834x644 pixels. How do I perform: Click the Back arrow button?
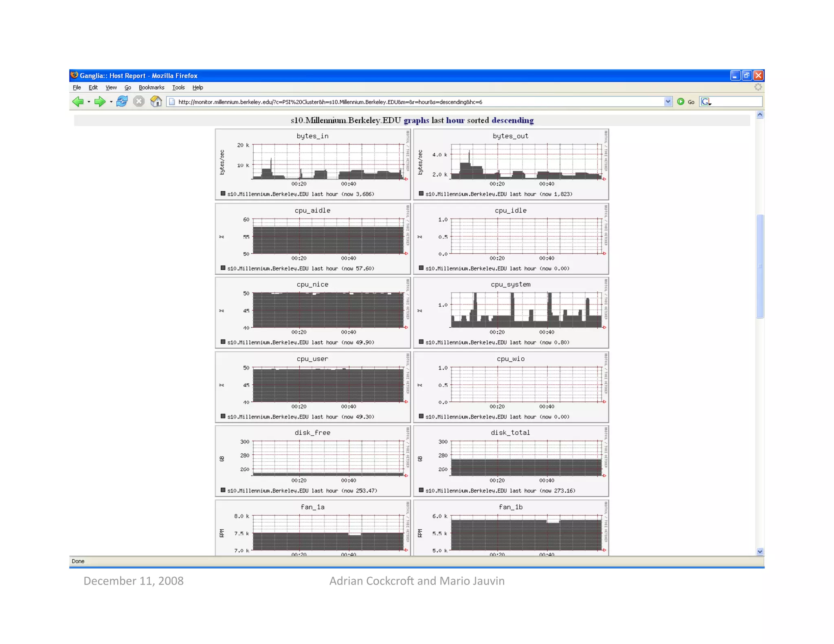(78, 101)
